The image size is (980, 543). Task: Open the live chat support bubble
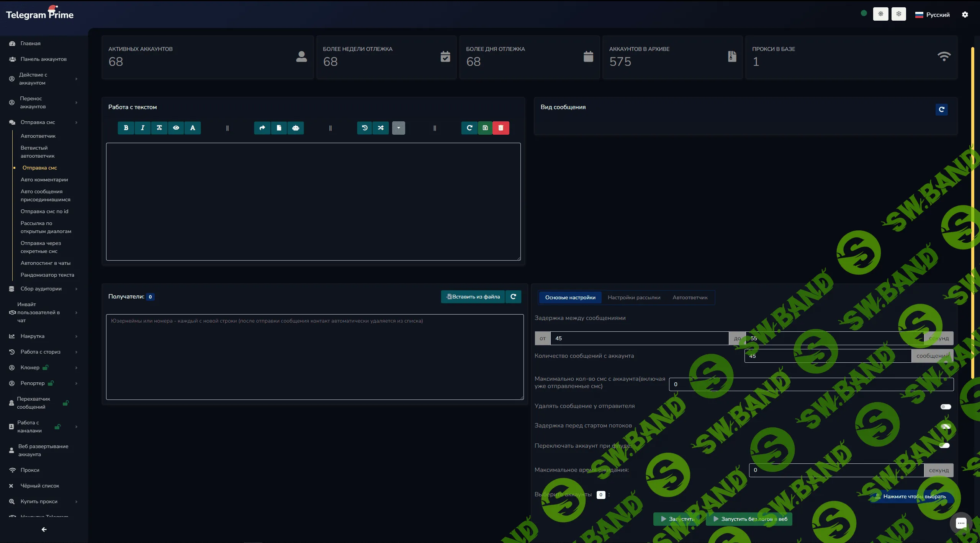[x=961, y=523]
